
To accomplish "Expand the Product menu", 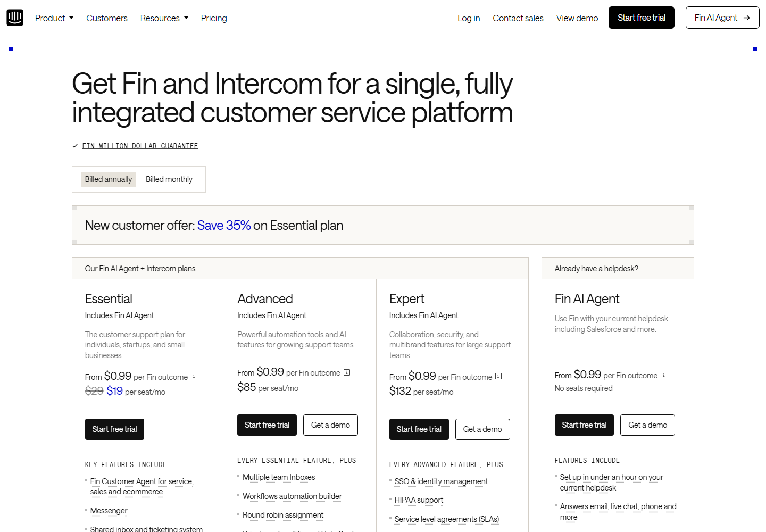I will point(54,18).
